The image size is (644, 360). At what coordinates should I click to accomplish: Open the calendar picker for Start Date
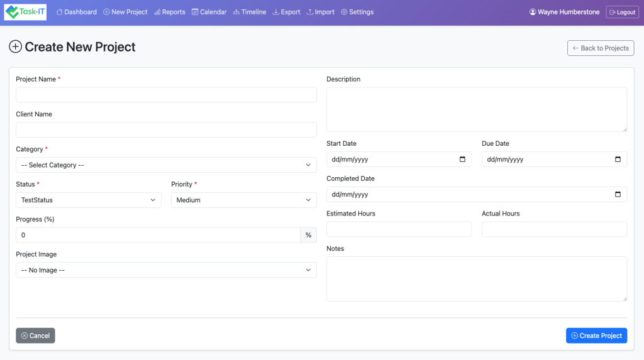pos(462,160)
